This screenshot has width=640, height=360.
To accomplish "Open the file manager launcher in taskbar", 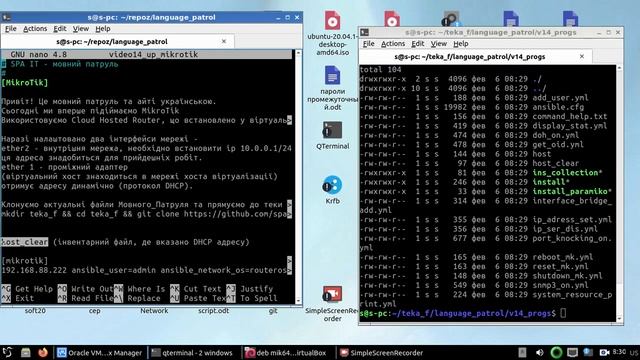I will pos(26,353).
